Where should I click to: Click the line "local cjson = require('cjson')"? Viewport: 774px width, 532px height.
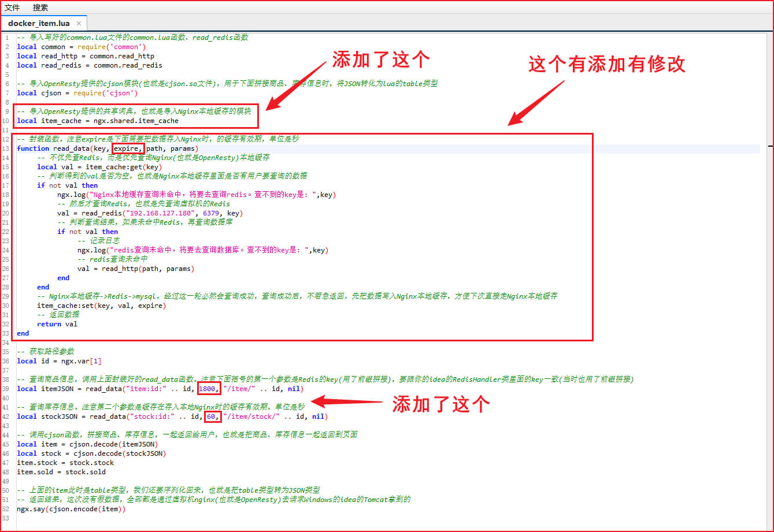pyautogui.click(x=77, y=93)
